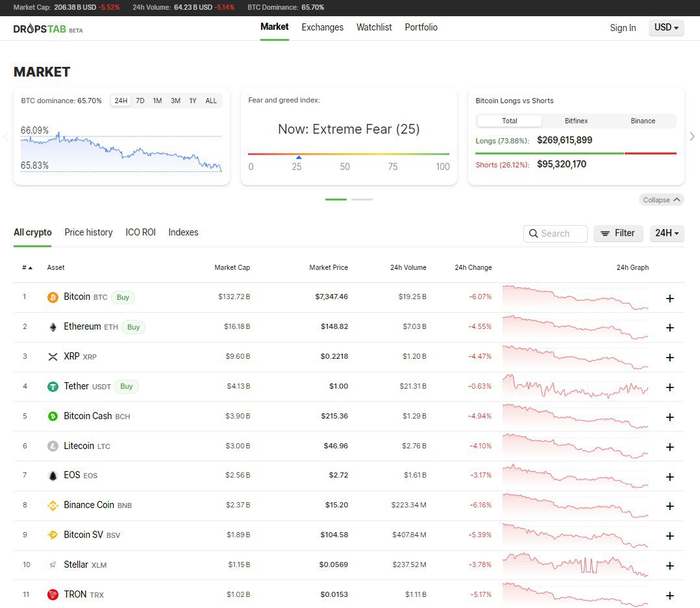Screen dimensions: 700x608
Task: Add Stellar with plus icon
Action: [669, 566]
